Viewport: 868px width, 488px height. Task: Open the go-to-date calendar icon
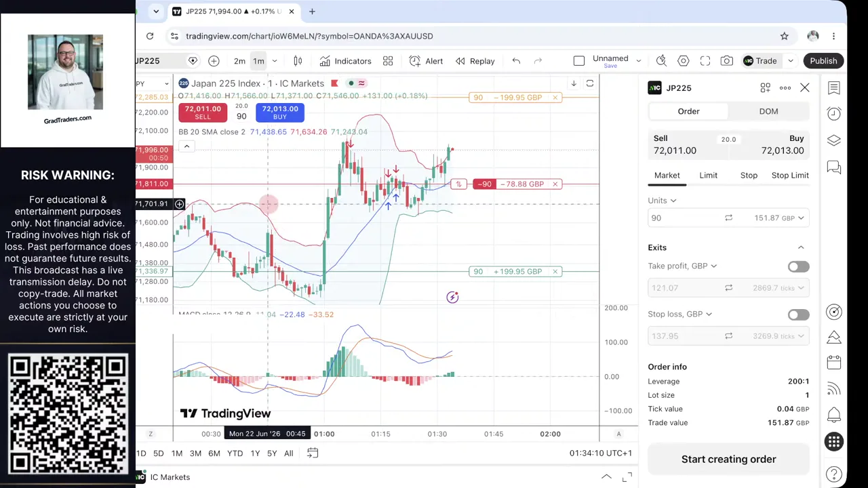pyautogui.click(x=313, y=453)
